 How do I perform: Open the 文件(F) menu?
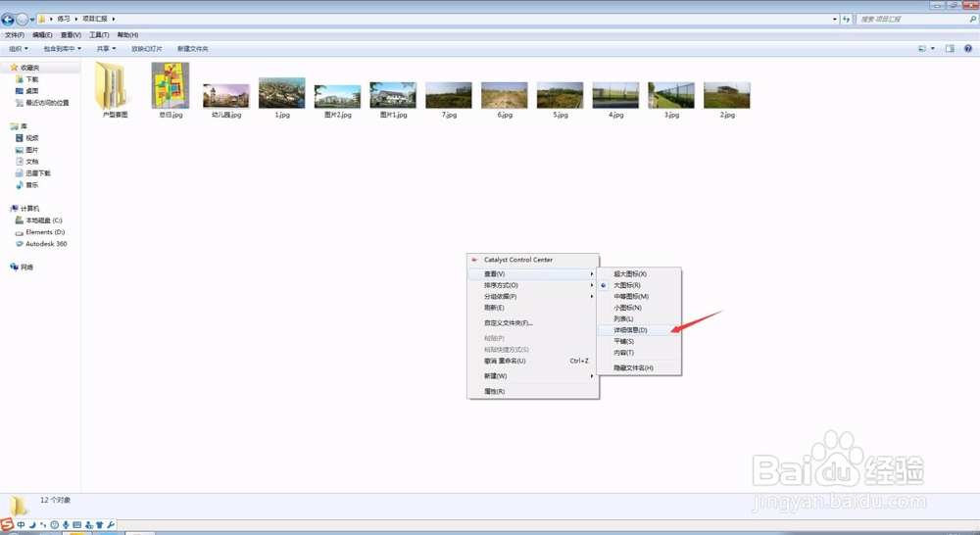point(15,35)
